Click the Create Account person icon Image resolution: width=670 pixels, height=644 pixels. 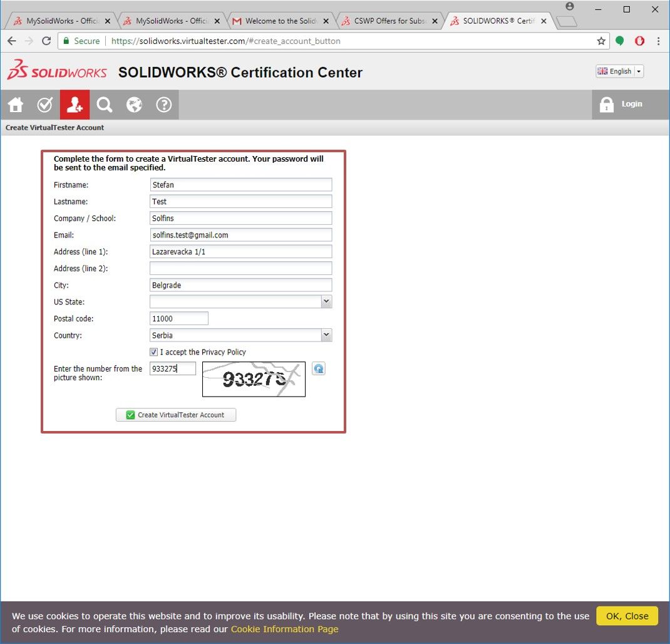75,104
